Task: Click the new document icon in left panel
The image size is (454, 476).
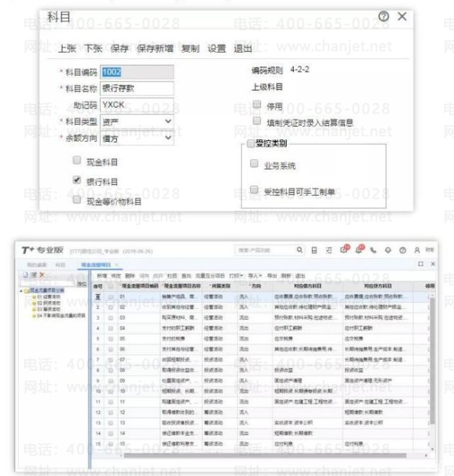Action: coord(26,275)
